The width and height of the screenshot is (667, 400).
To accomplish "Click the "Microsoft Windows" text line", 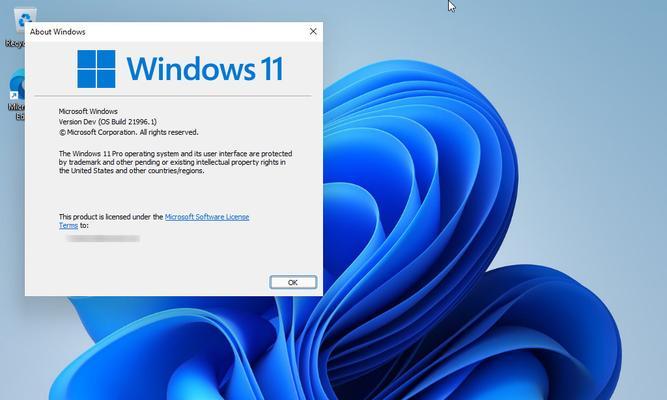I will (88, 111).
